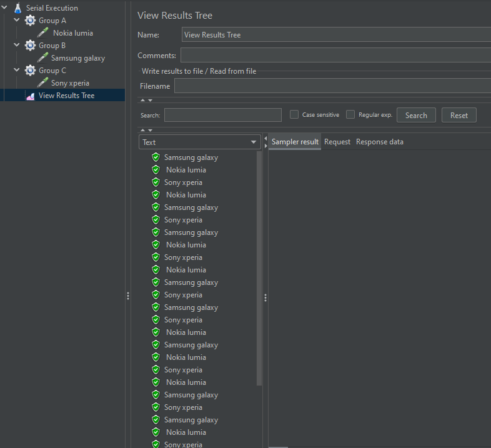Click the Group C thread group gear icon
Screen dimensions: 491x448
[x=30, y=71]
